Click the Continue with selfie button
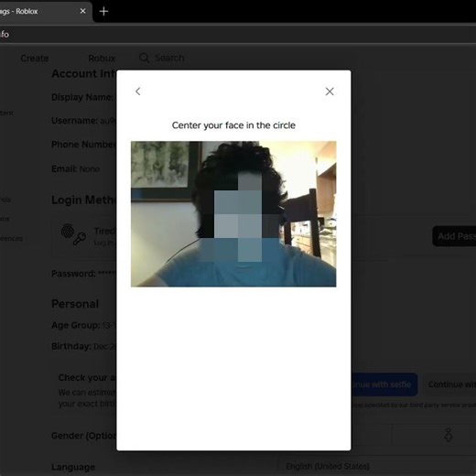476x476 pixels. 384,384
